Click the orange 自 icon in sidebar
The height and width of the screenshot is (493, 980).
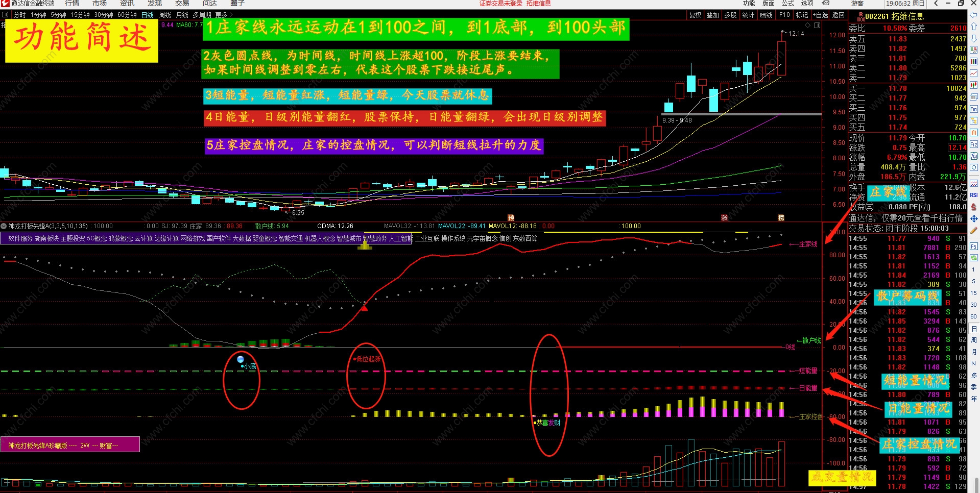(974, 132)
